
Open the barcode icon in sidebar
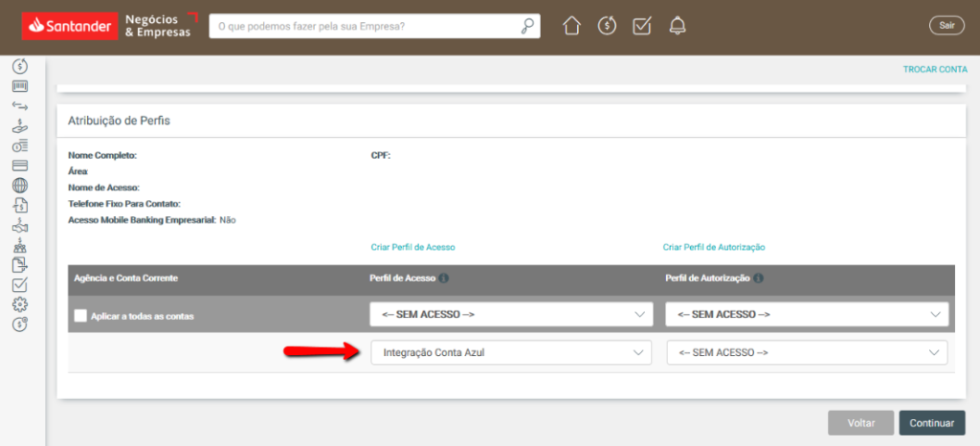click(20, 85)
